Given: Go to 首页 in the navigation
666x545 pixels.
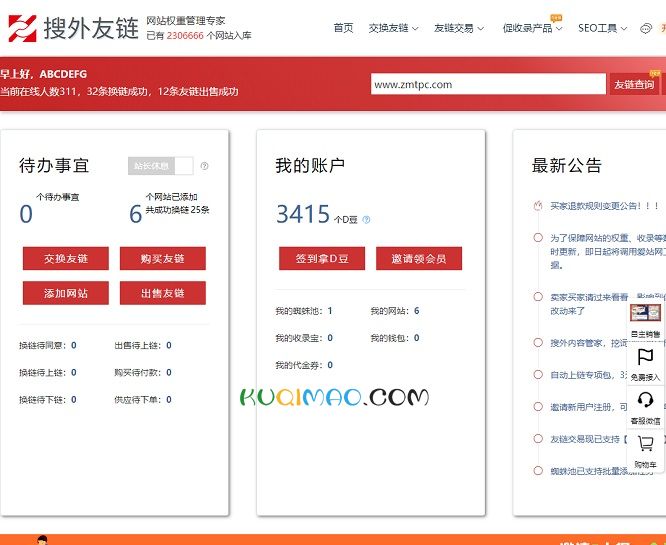Looking at the screenshot, I should (x=343, y=28).
